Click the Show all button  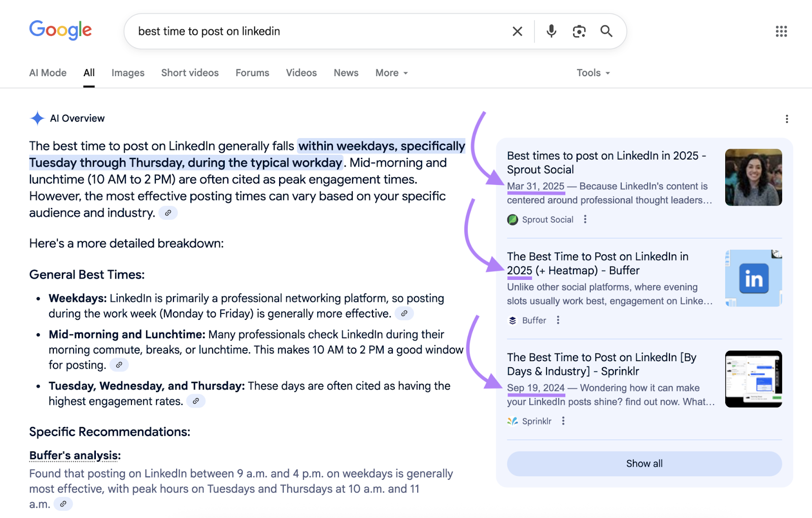(644, 463)
